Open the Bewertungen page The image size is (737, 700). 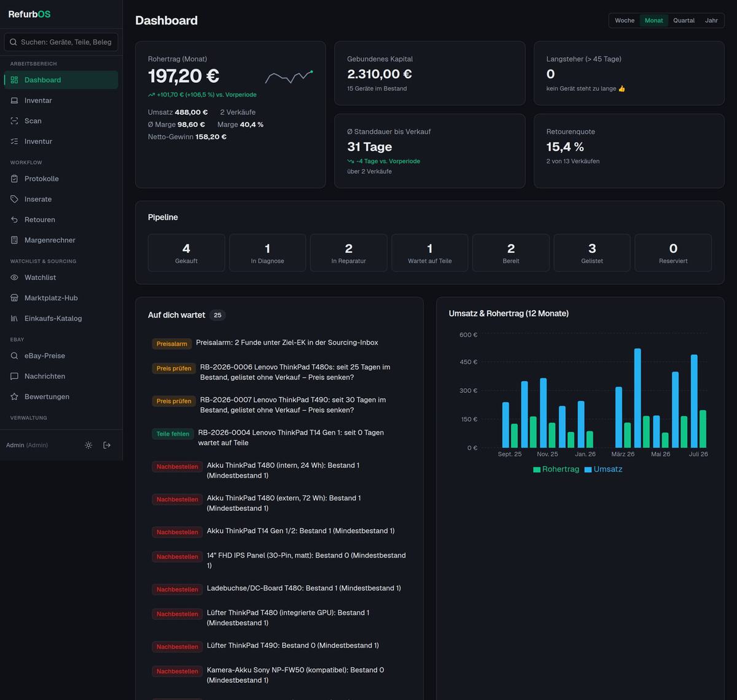[61, 397]
